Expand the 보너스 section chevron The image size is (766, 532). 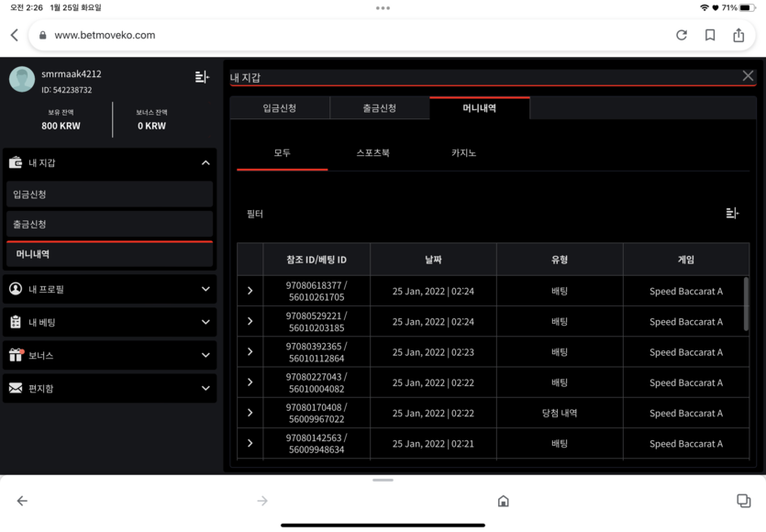point(205,356)
